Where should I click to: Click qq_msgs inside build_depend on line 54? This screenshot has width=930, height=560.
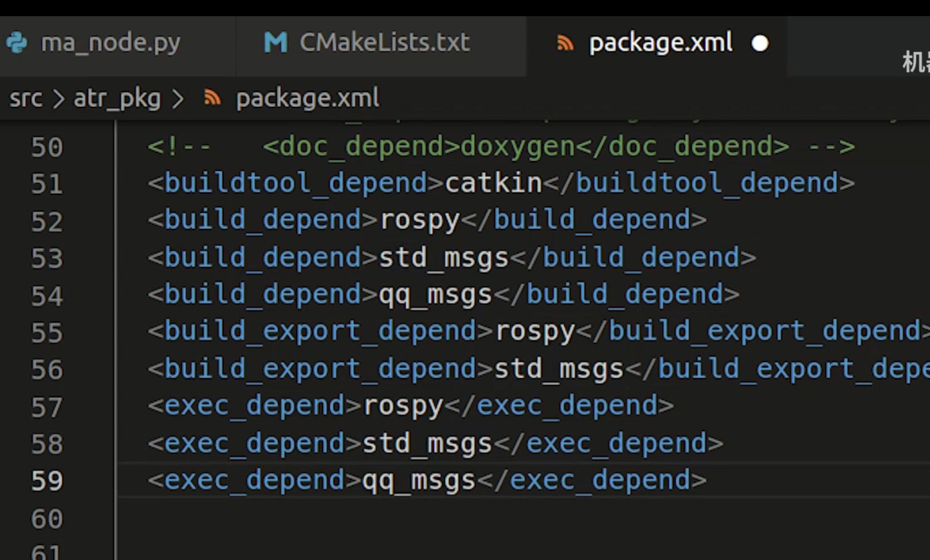click(435, 295)
